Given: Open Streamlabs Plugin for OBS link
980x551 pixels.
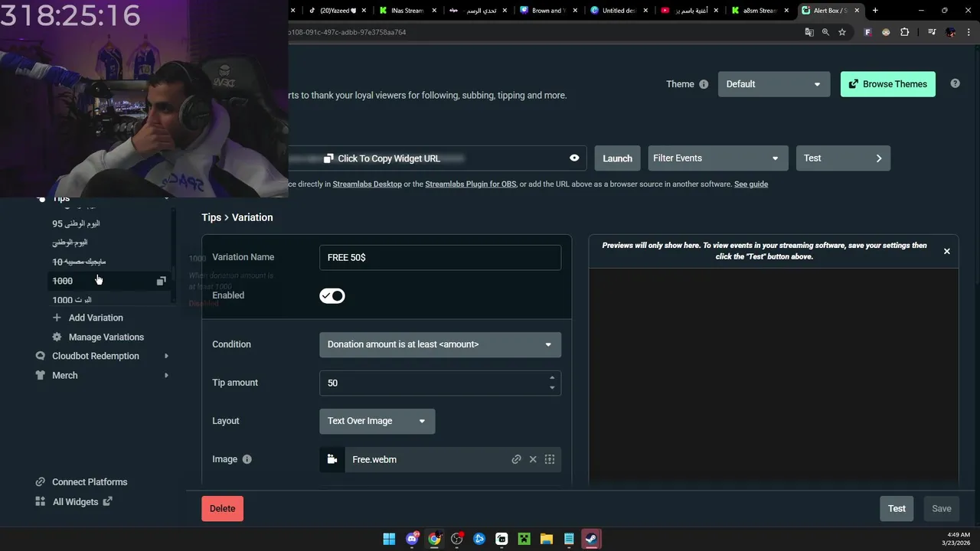Looking at the screenshot, I should pos(471,184).
